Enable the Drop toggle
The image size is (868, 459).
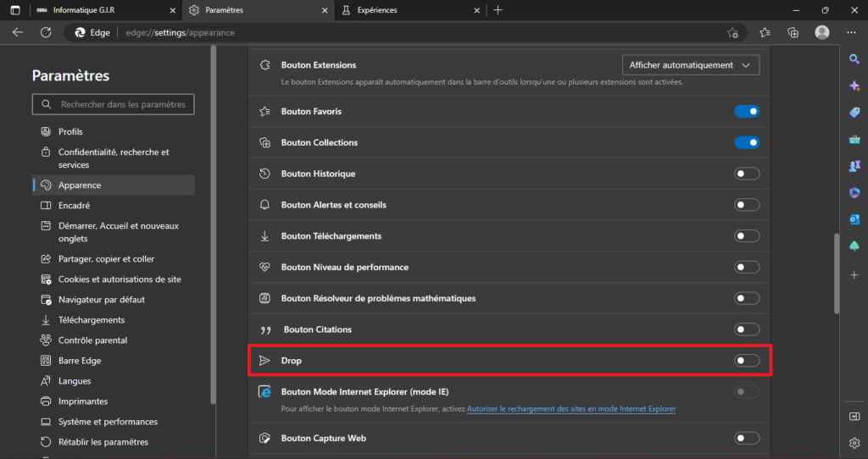[x=747, y=361]
